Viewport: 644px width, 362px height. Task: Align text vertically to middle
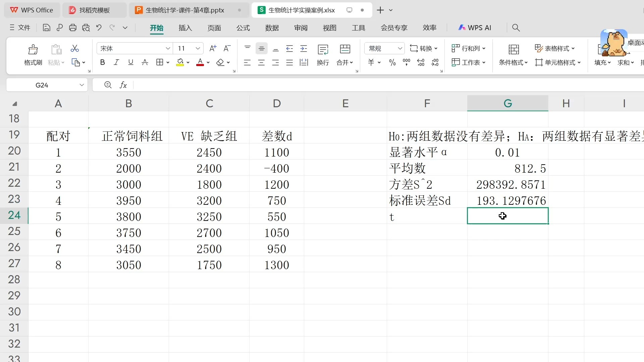click(261, 49)
